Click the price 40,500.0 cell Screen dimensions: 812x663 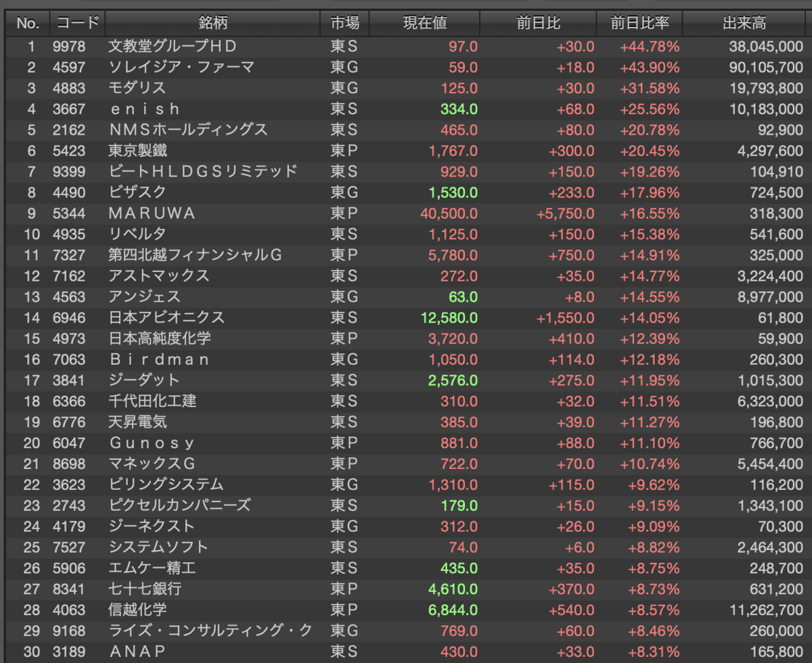[x=449, y=213]
